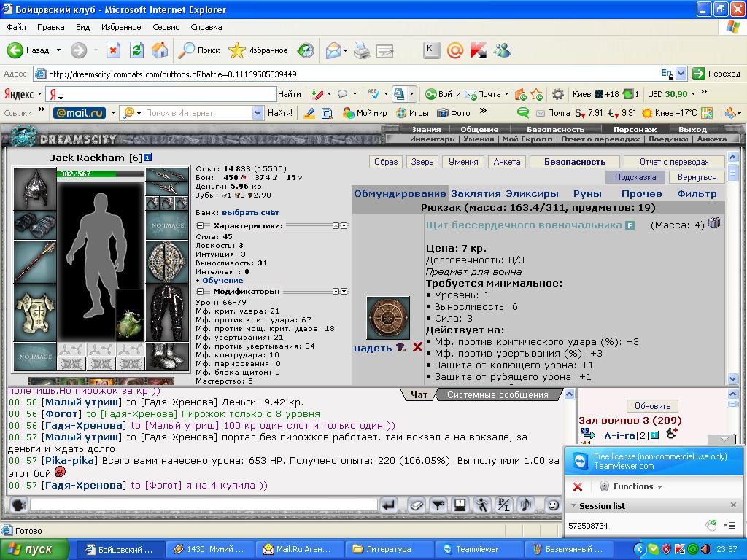The width and height of the screenshot is (747, 560).
Task: Toggle the chat filter funnel button
Action: (x=438, y=505)
